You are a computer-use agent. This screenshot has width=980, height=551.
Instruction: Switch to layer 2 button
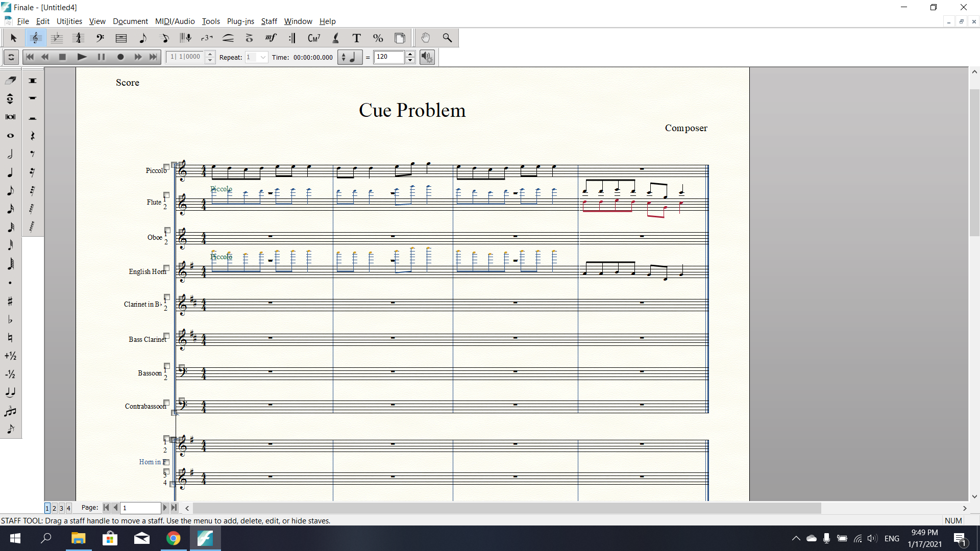pos(54,508)
